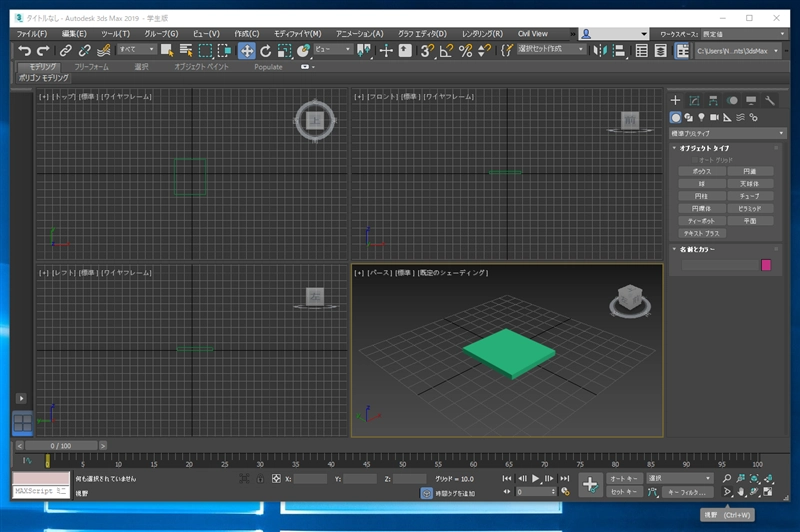
Task: Click the Mirror tool icon
Action: (601, 50)
